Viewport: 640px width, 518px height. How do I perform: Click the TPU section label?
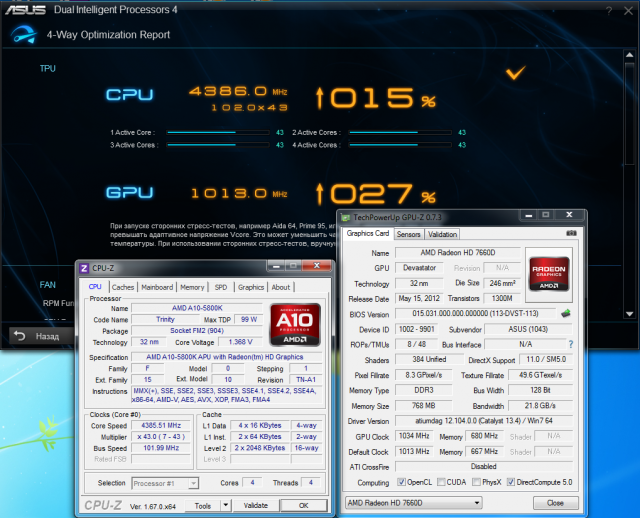48,69
